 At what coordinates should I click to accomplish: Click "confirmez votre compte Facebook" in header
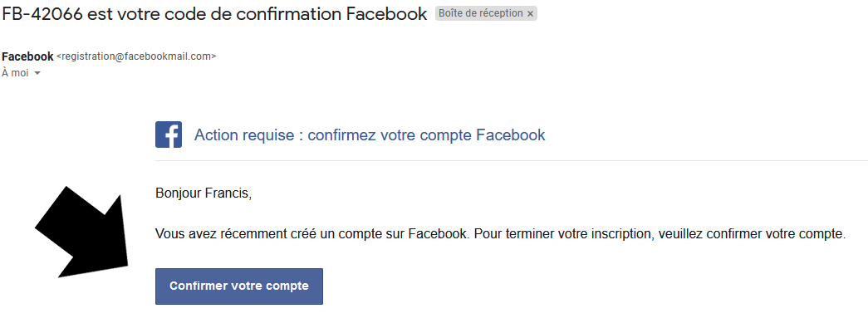[x=426, y=135]
